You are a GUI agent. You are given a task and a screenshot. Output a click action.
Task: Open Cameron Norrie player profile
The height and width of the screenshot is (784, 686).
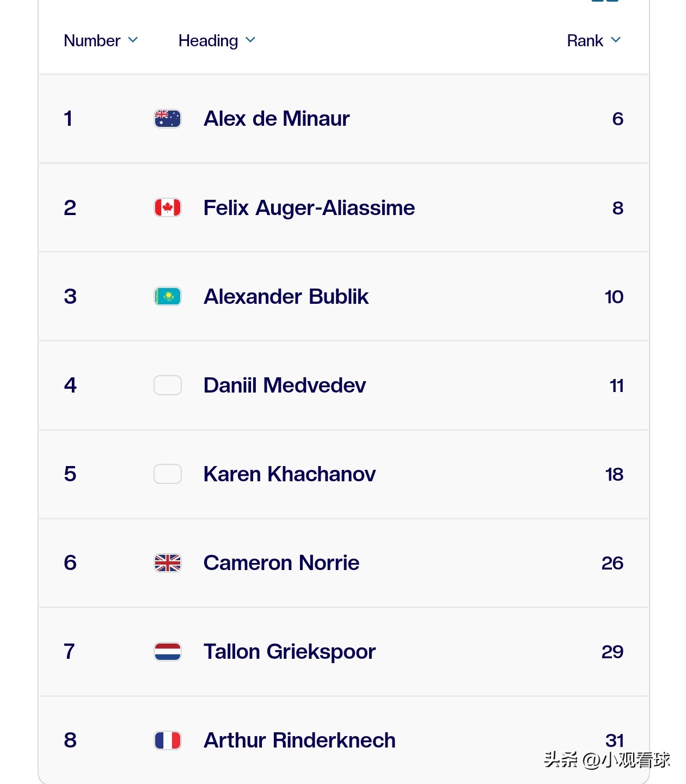tap(281, 563)
